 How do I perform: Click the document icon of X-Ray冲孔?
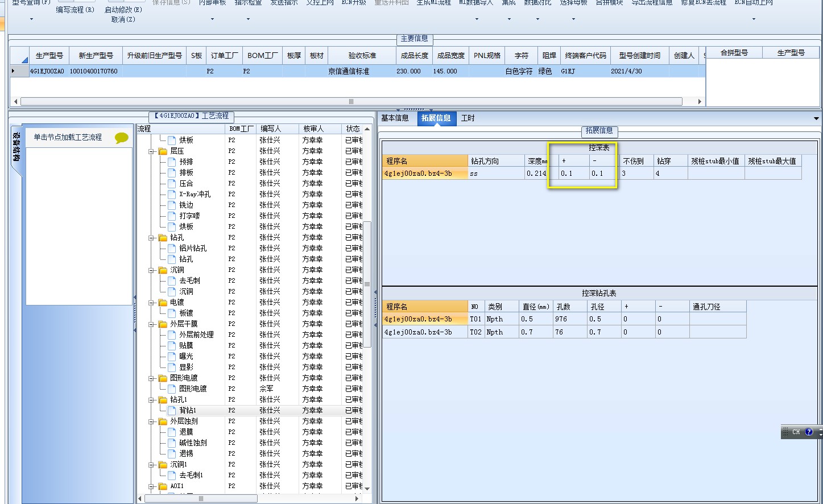click(172, 195)
